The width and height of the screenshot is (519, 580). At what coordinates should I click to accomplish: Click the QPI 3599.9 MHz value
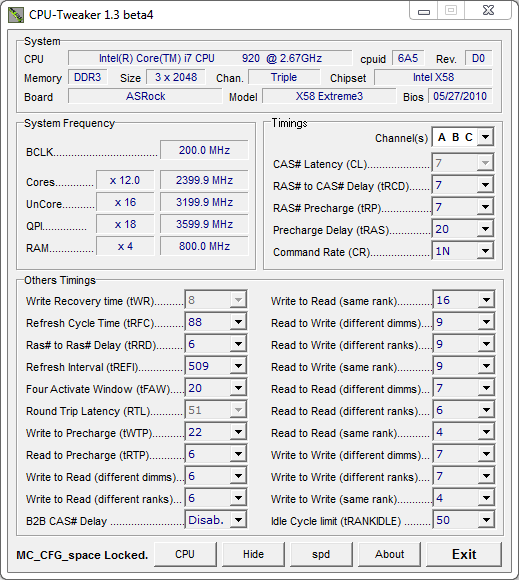[x=204, y=224]
